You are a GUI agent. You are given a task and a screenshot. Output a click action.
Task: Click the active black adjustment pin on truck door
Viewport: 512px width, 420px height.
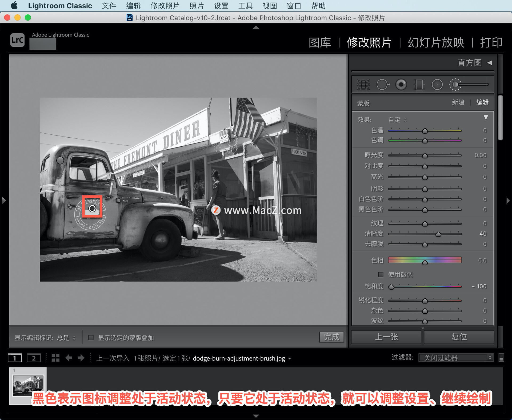click(x=92, y=208)
